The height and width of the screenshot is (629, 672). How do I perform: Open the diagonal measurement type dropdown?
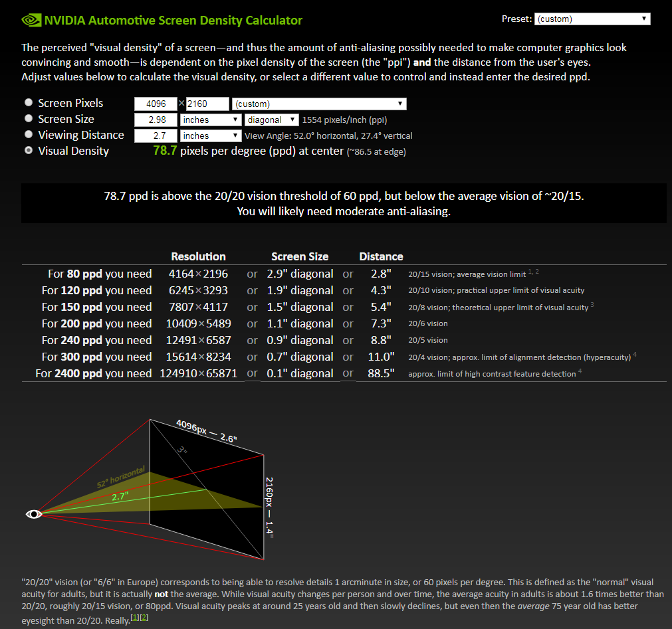[x=272, y=120]
